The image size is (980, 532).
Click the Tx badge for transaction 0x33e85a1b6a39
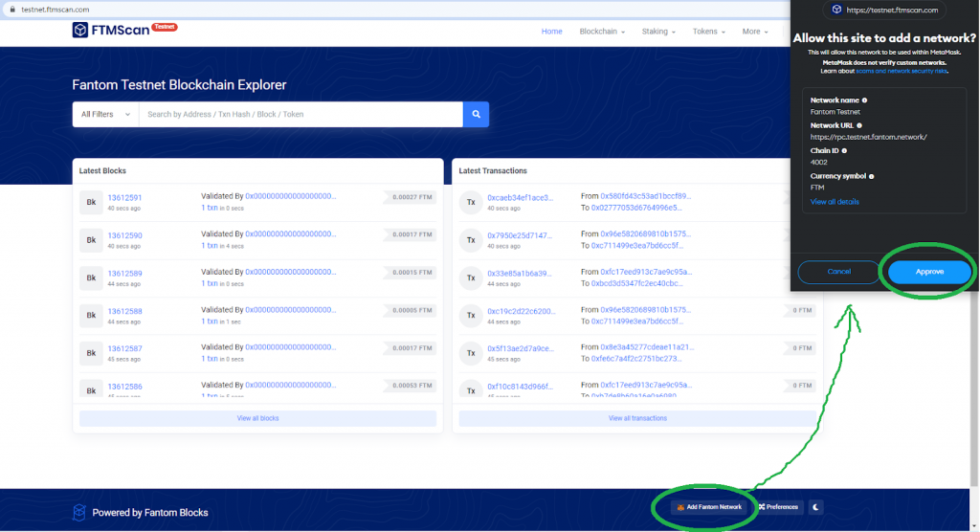tap(471, 277)
